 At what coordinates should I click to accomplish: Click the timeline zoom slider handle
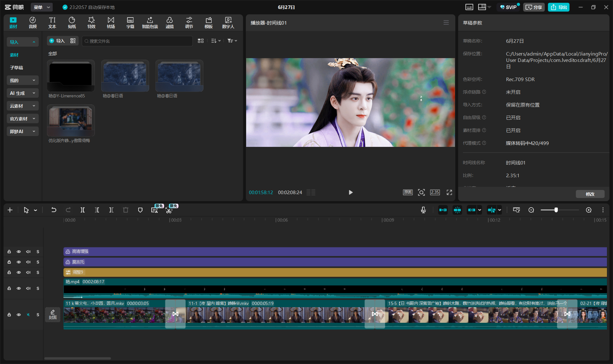click(x=556, y=210)
